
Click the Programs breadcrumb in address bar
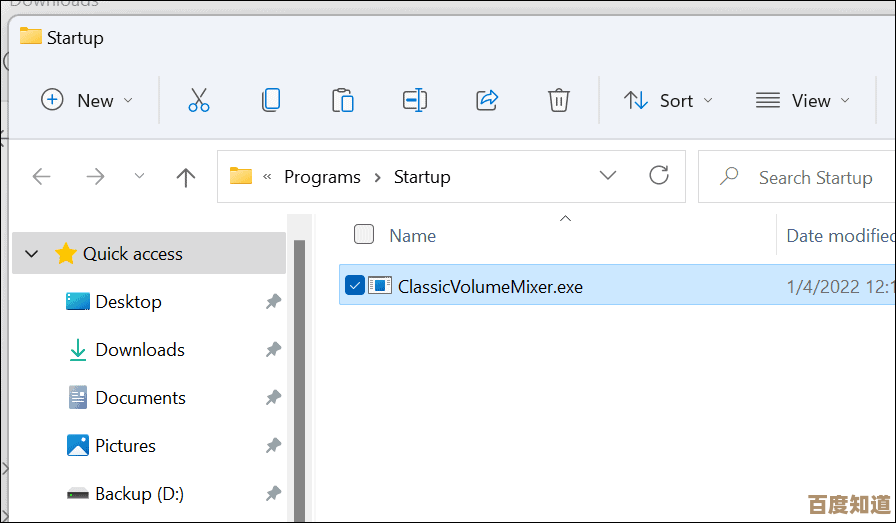click(x=322, y=177)
